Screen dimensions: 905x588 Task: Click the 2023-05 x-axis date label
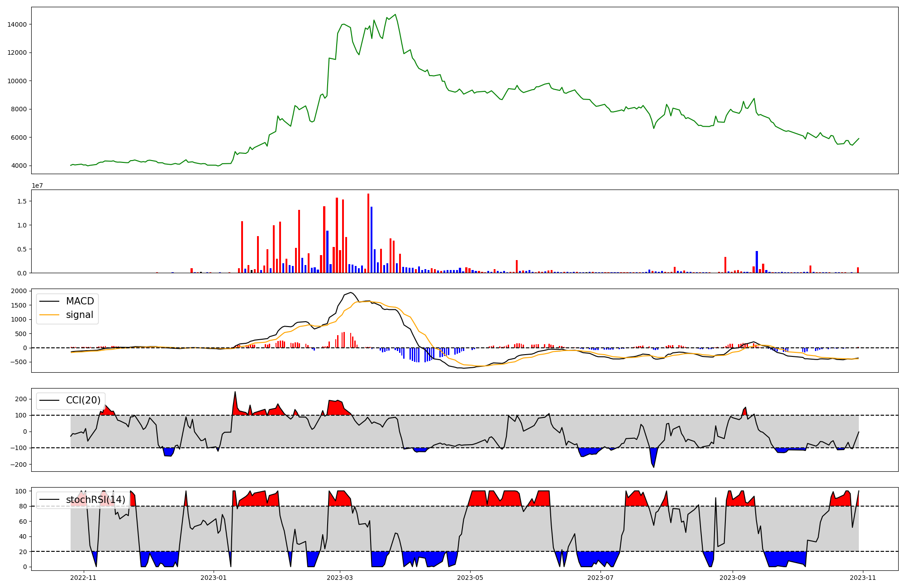coord(470,578)
